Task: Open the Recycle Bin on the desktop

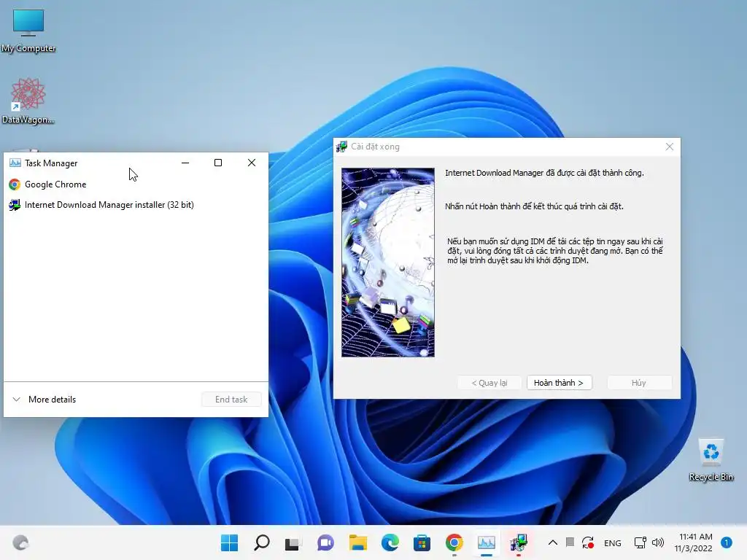Action: point(711,459)
